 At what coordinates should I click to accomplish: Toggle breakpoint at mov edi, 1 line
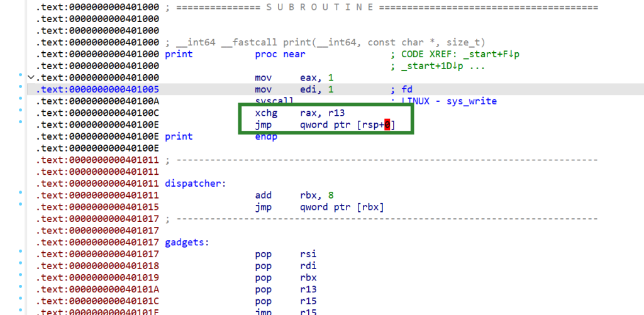pyautogui.click(x=21, y=89)
